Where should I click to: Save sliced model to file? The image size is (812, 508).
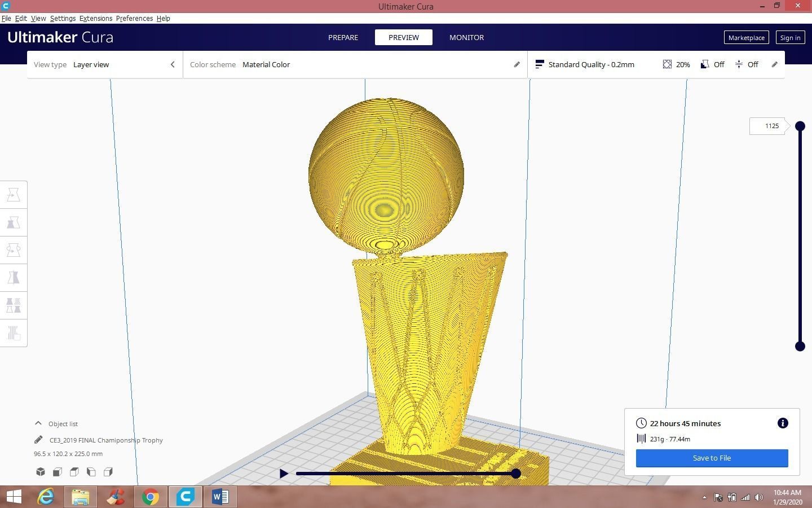[x=712, y=458]
